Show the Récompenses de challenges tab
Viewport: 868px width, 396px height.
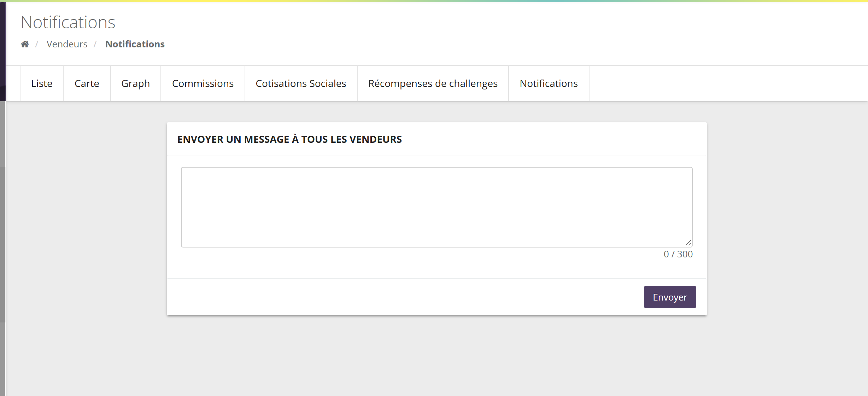pyautogui.click(x=433, y=83)
